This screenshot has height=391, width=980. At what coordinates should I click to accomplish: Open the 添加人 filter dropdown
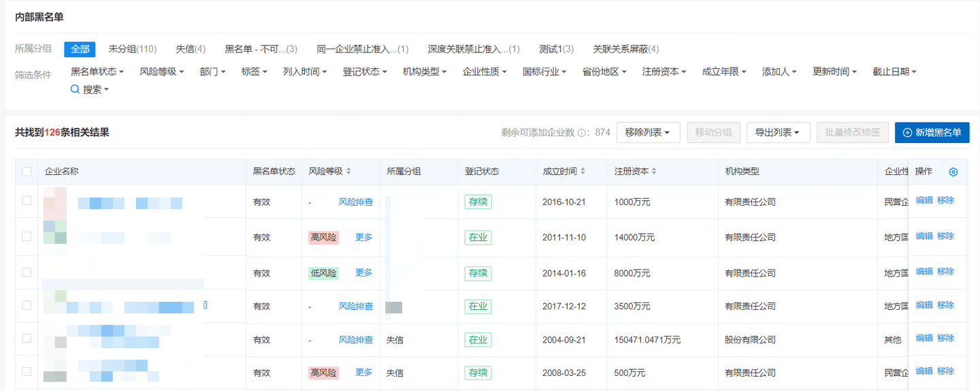(779, 72)
